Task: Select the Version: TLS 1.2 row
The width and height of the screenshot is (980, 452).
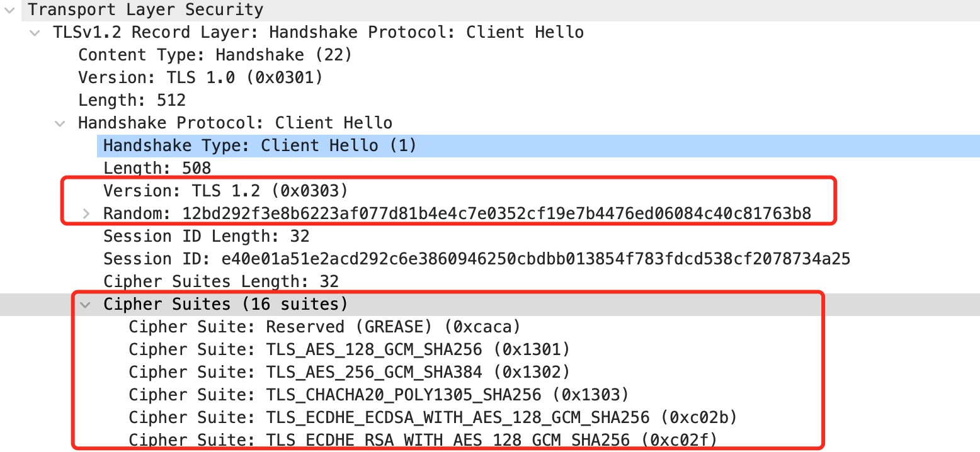Action: point(225,190)
